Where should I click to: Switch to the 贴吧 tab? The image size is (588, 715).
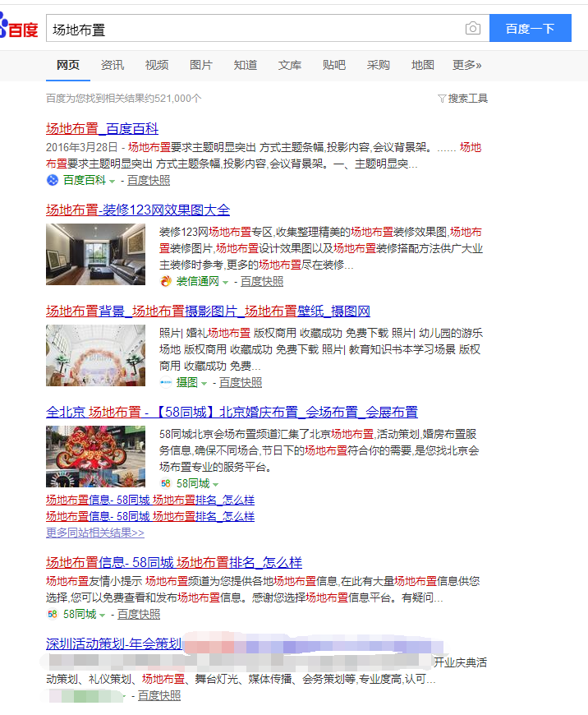click(333, 65)
